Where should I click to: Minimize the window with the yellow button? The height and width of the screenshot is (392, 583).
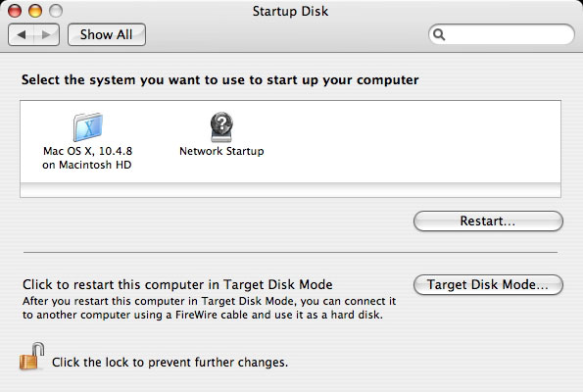35,11
